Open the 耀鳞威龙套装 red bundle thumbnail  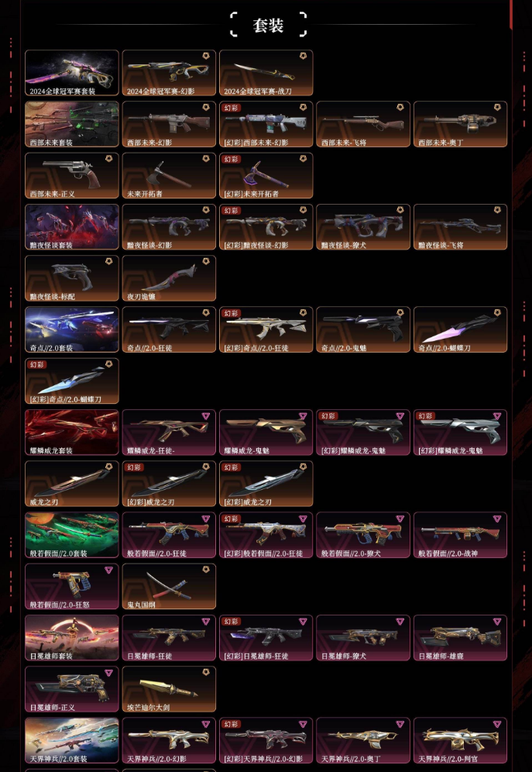(72, 433)
